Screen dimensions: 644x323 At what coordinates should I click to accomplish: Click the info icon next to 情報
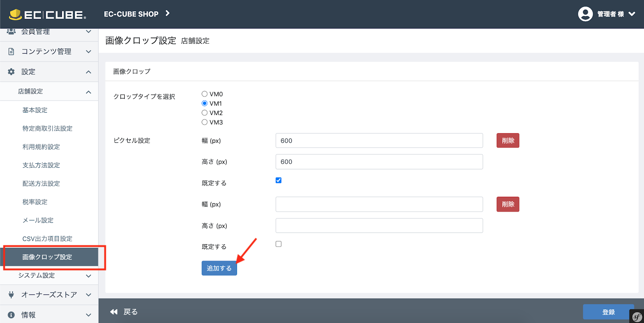pos(11,315)
